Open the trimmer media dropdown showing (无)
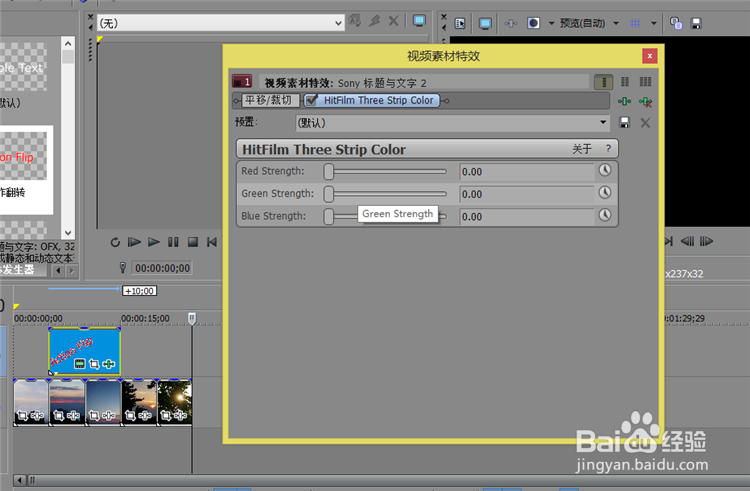This screenshot has height=491, width=750. pyautogui.click(x=221, y=23)
